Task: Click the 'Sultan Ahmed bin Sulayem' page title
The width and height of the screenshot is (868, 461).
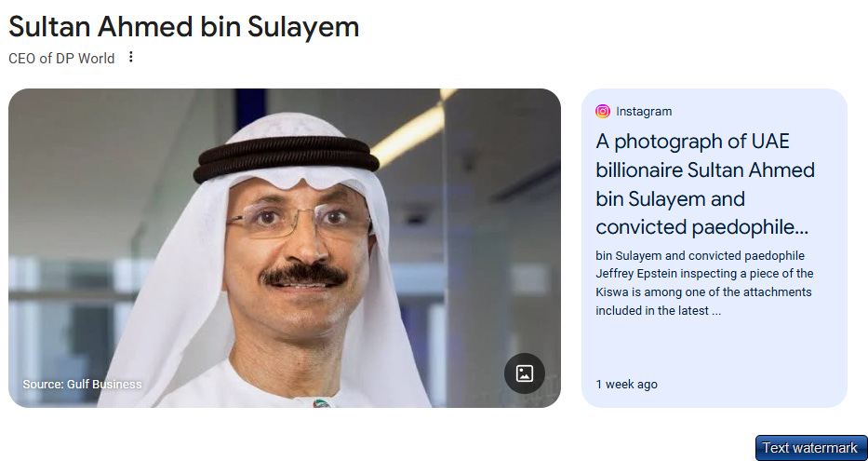Action: tap(184, 27)
